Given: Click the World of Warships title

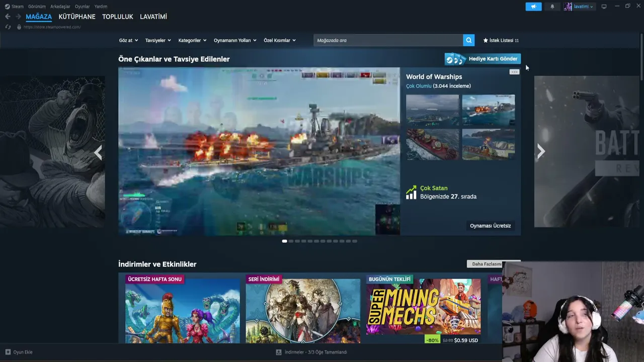Looking at the screenshot, I should [x=434, y=77].
